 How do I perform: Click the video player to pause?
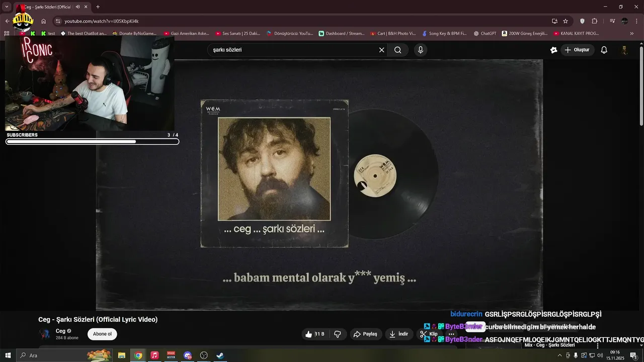point(319,185)
